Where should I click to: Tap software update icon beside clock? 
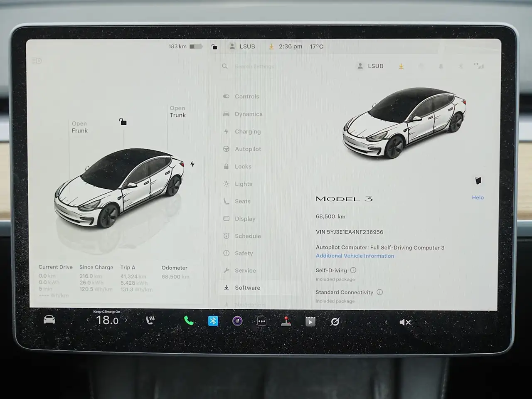[271, 47]
